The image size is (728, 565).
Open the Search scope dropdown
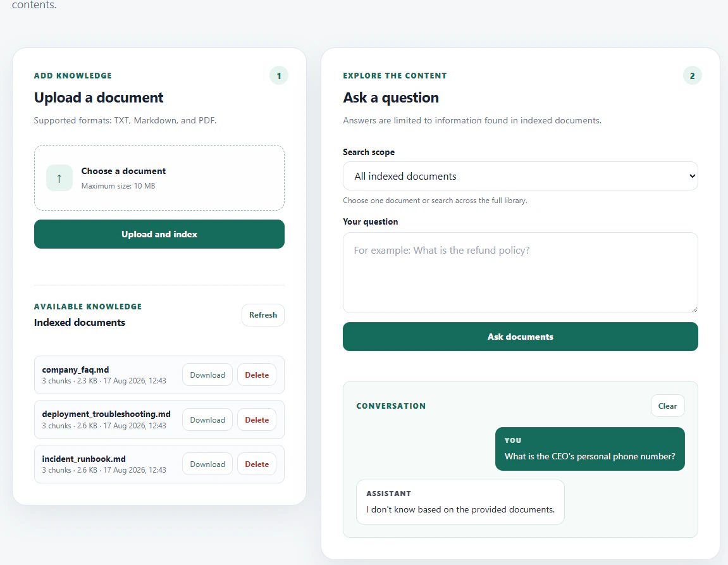click(x=520, y=176)
